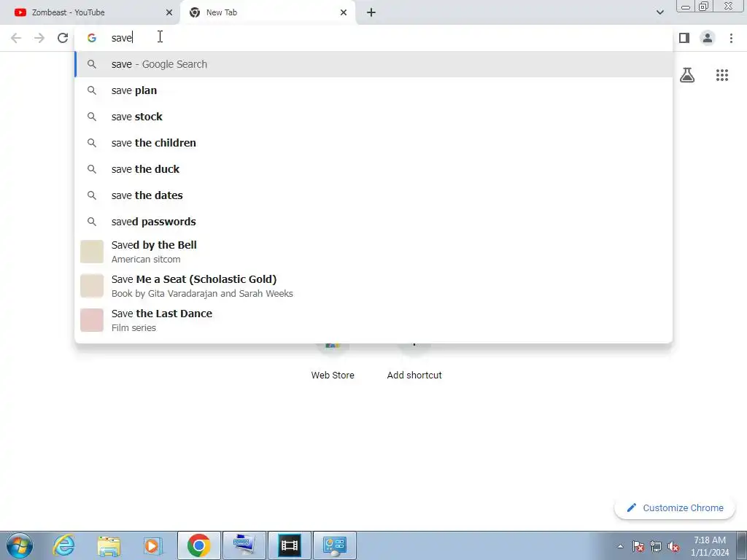The width and height of the screenshot is (747, 560).
Task: Choose 'save - Google Search' suggestion
Action: [x=373, y=64]
